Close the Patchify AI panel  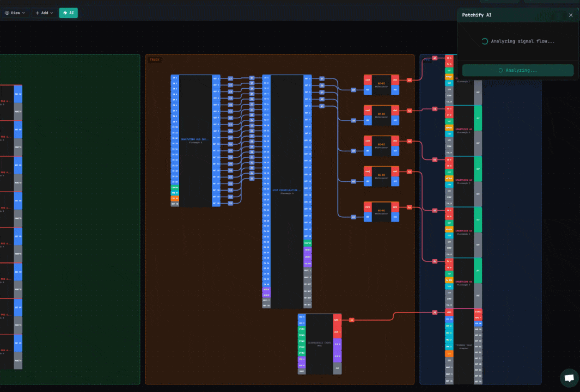(x=571, y=15)
